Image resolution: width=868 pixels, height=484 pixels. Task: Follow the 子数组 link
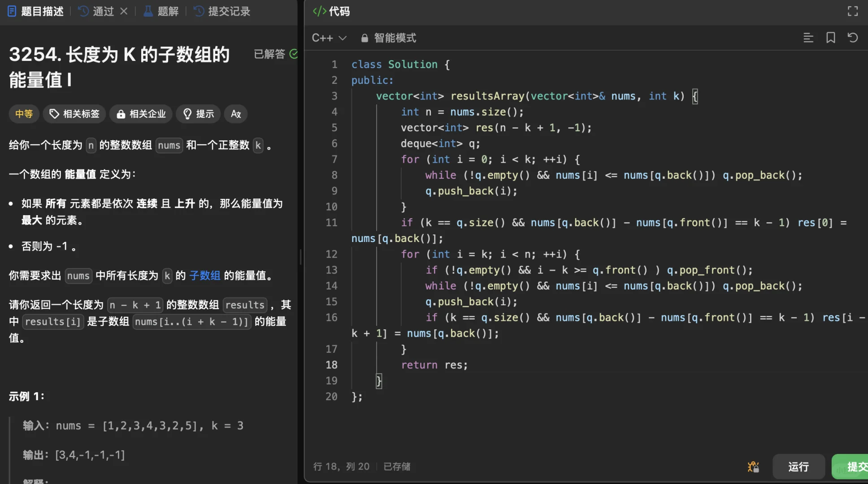click(x=205, y=276)
